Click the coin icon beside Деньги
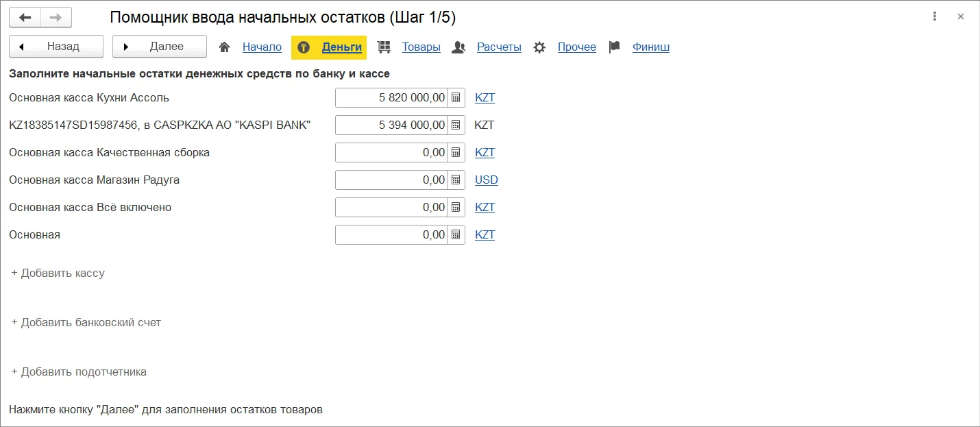Viewport: 980px width, 427px height. click(304, 47)
